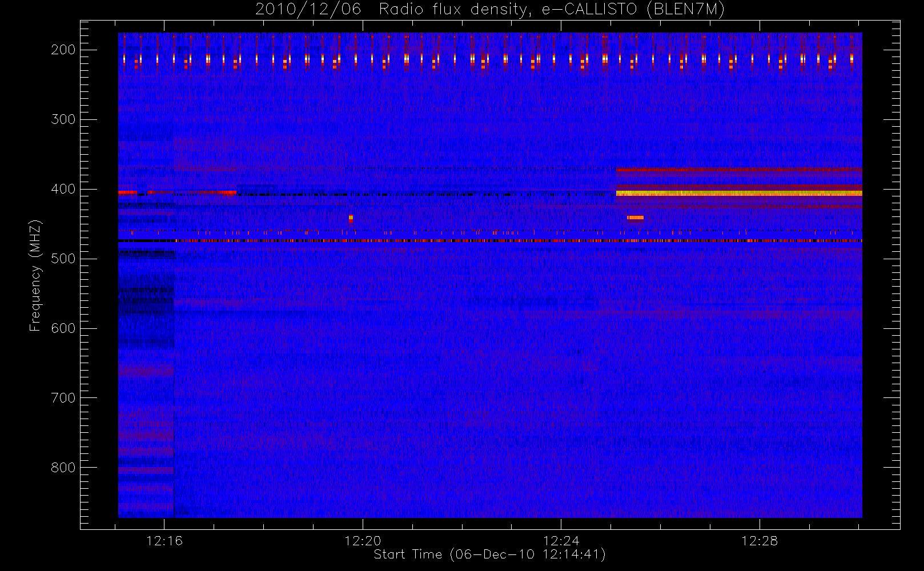
Task: Click the 'Frequency (MHz)' axis label
Action: pos(35,275)
